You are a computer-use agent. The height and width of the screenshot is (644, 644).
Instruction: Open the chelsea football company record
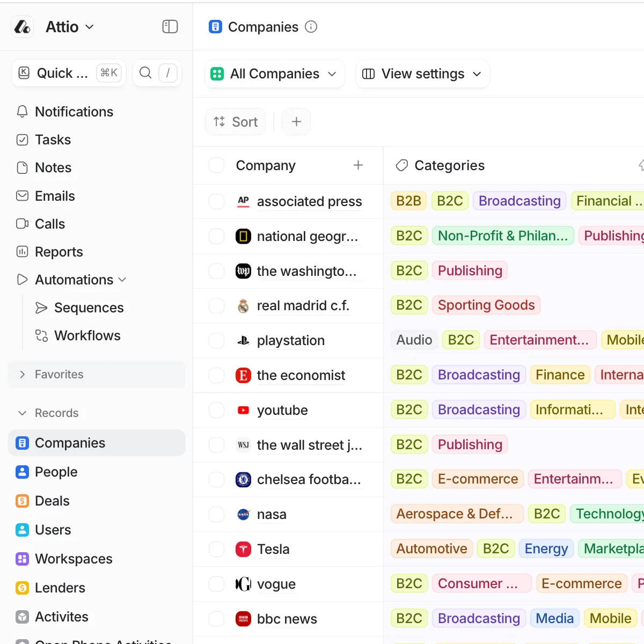pos(309,479)
